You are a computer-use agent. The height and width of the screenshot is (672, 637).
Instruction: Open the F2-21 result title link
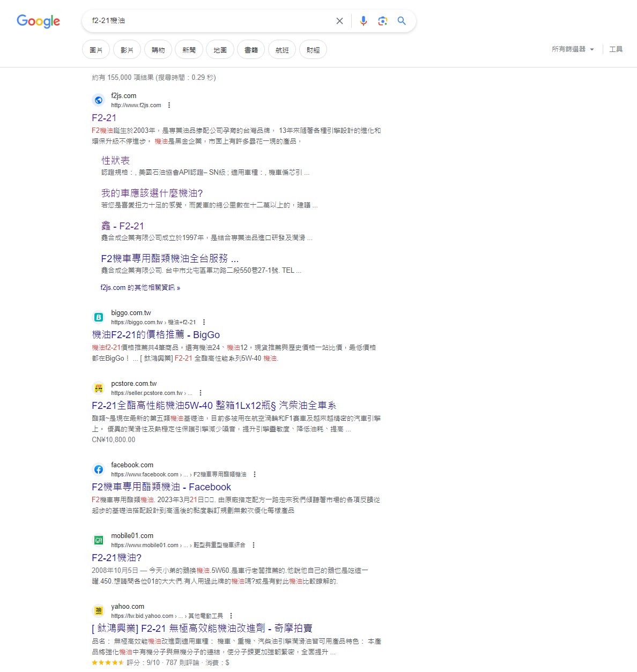point(104,118)
